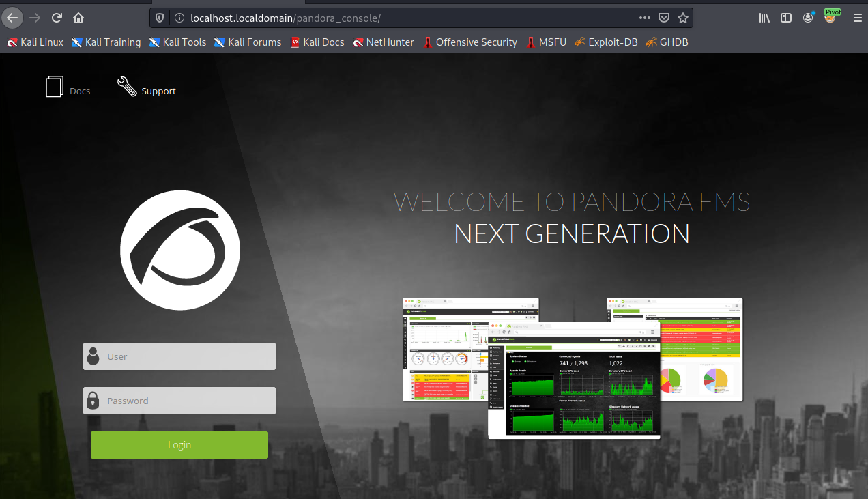Go to the browser home page icon

click(x=78, y=18)
